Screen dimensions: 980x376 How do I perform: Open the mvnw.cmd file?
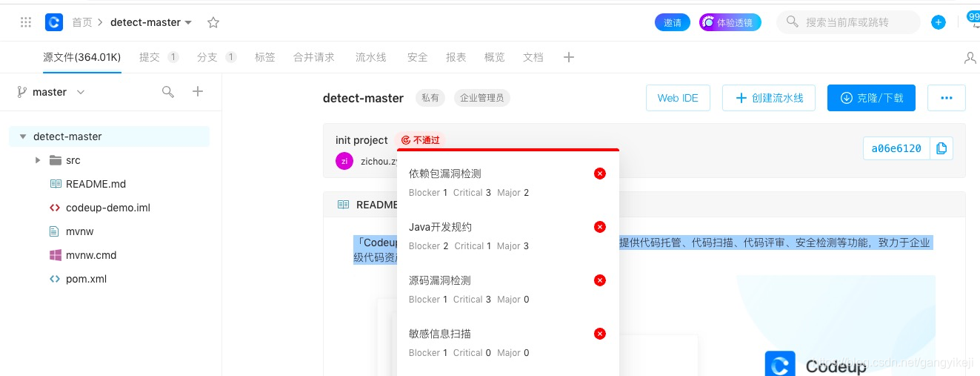(x=91, y=255)
